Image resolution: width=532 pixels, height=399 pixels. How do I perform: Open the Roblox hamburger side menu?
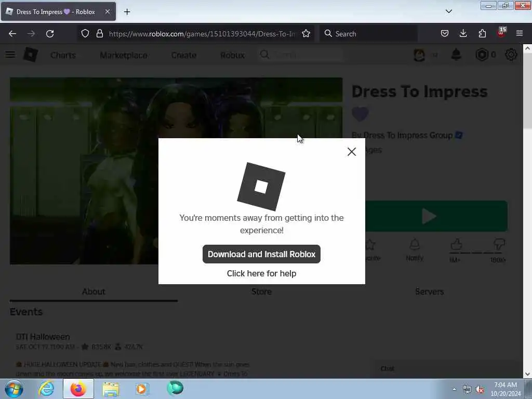coord(10,55)
